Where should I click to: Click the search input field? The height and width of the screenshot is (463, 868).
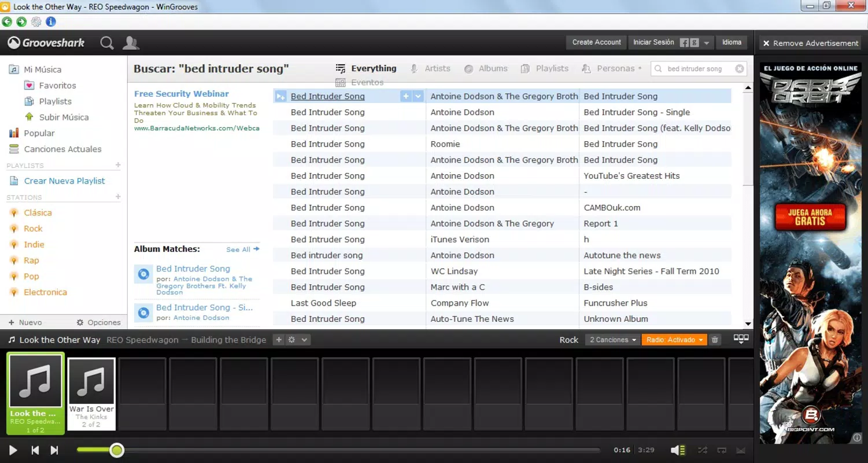coord(699,69)
